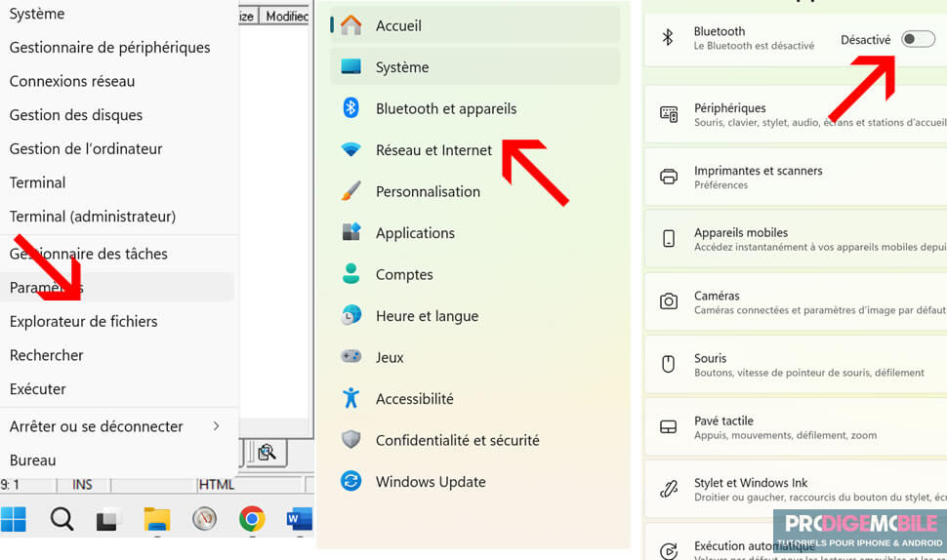Click the mobile phone icon
This screenshot has width=947, height=560.
point(669,238)
